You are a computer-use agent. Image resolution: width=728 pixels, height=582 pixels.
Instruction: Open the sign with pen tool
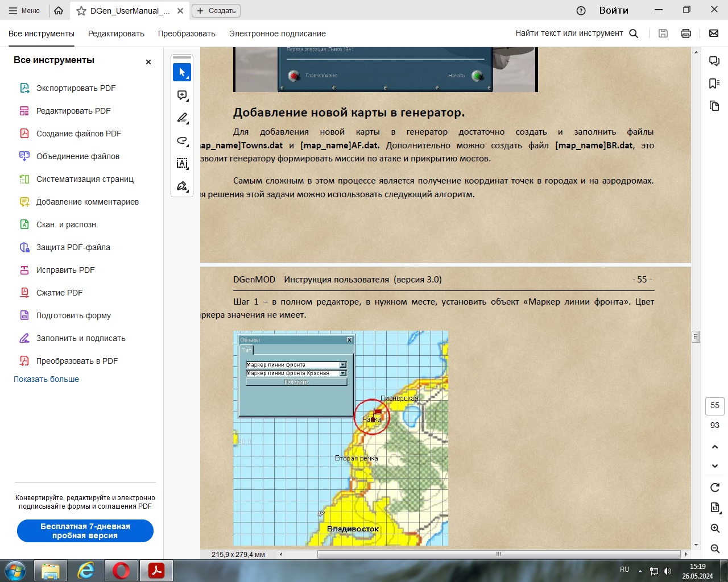[x=182, y=186]
